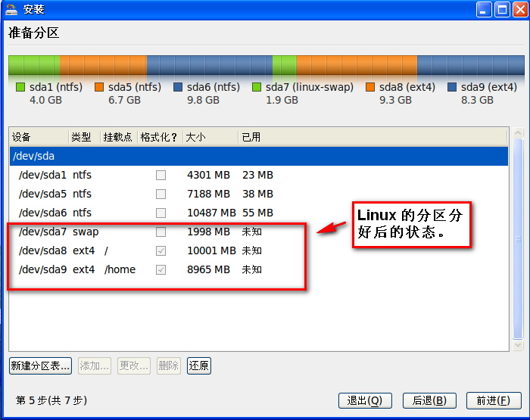Select the /dev/sda7 swap row
The image size is (530, 420).
259,232
